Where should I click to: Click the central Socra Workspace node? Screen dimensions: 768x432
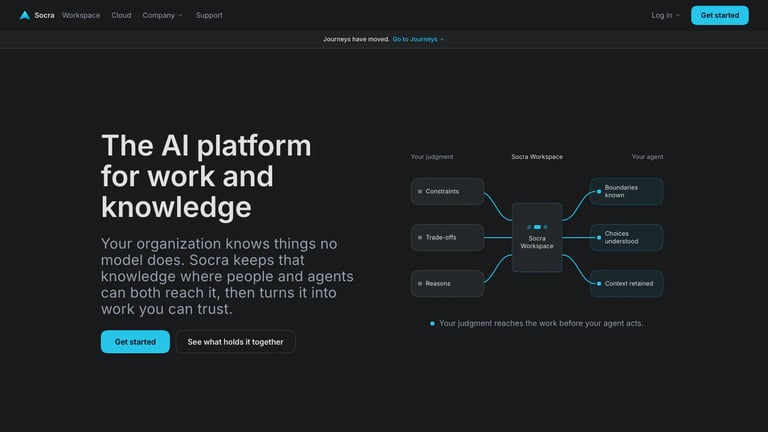[537, 238]
